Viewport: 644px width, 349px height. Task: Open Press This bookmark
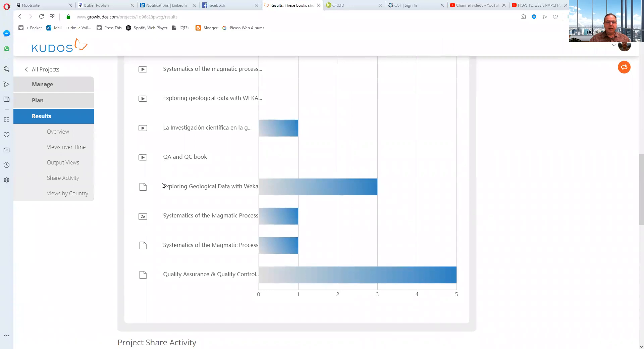[109, 28]
